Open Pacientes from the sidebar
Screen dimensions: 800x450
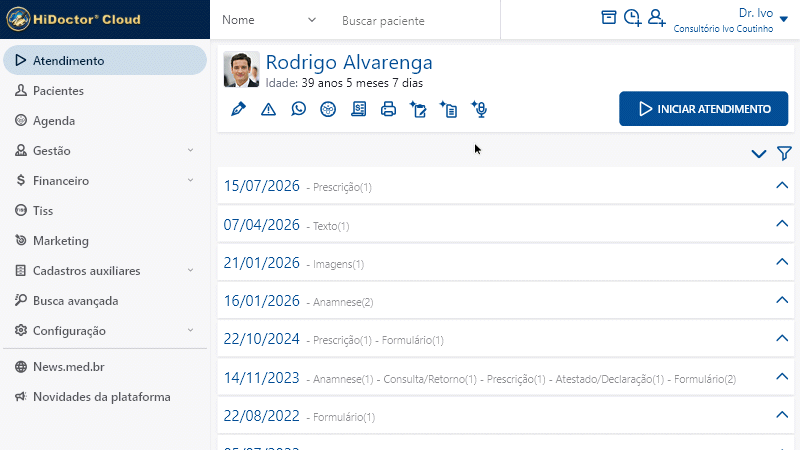[105, 90]
